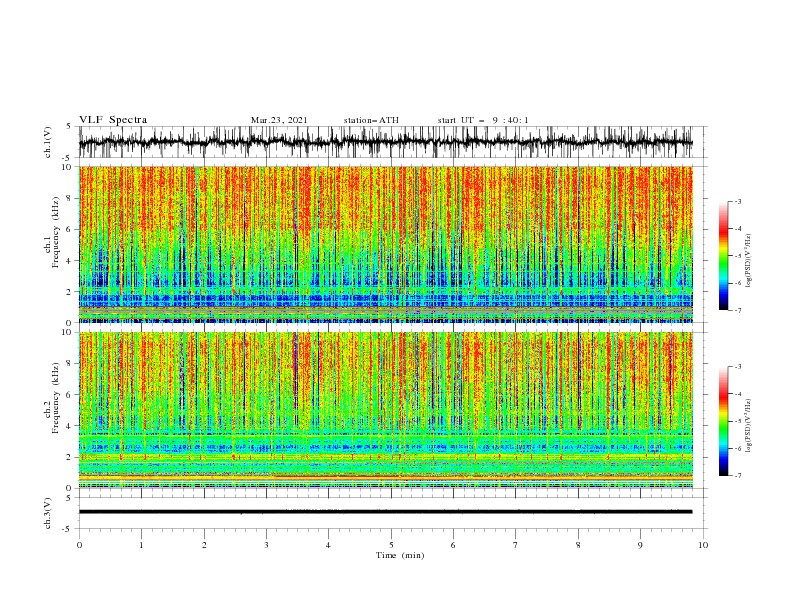This screenshot has height=612, width=792.
Task: Click time-axis tick label "6"
Action: [453, 545]
